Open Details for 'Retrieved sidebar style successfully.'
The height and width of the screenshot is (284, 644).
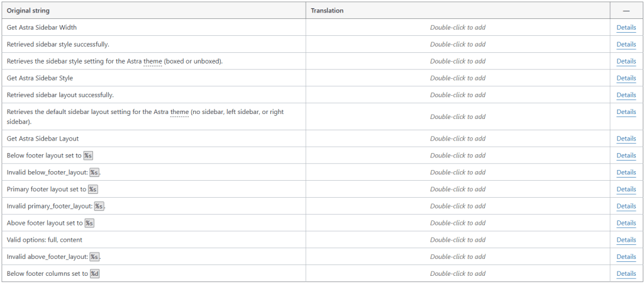point(626,45)
